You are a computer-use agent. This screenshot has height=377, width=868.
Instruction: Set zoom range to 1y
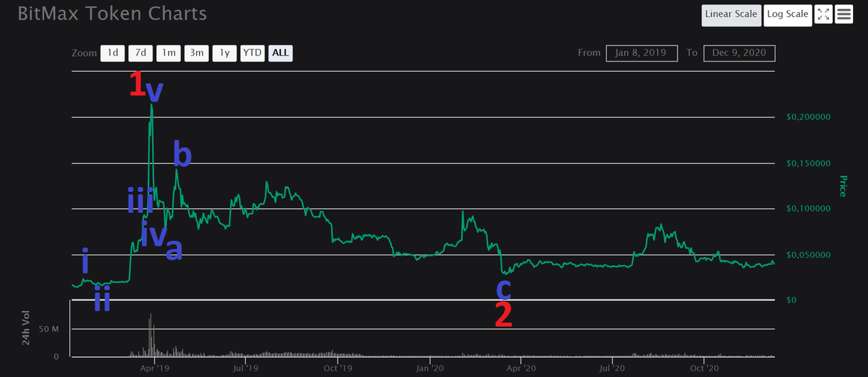coord(224,53)
